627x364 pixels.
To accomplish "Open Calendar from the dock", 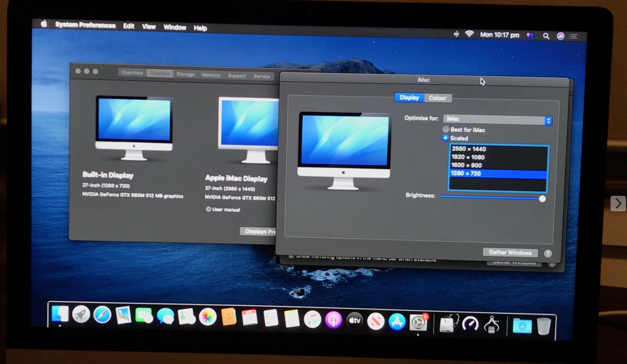I will click(249, 318).
